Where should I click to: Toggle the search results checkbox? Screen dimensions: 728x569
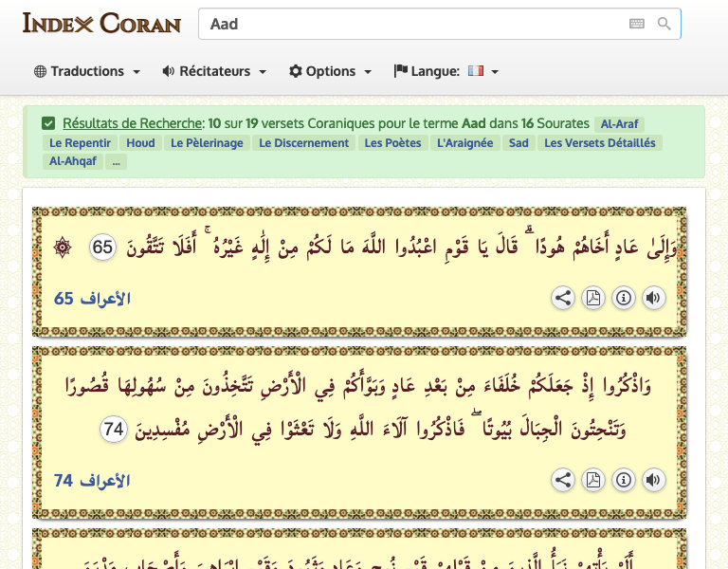tap(48, 123)
